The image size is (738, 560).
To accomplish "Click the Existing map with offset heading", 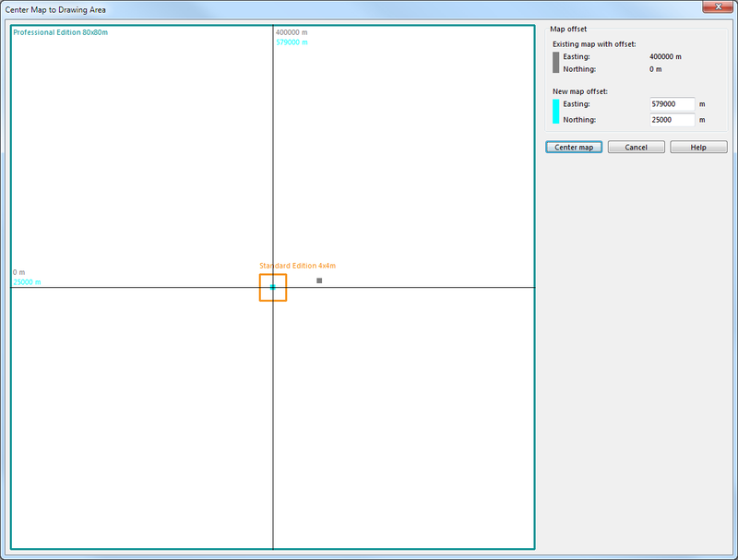I will click(594, 44).
